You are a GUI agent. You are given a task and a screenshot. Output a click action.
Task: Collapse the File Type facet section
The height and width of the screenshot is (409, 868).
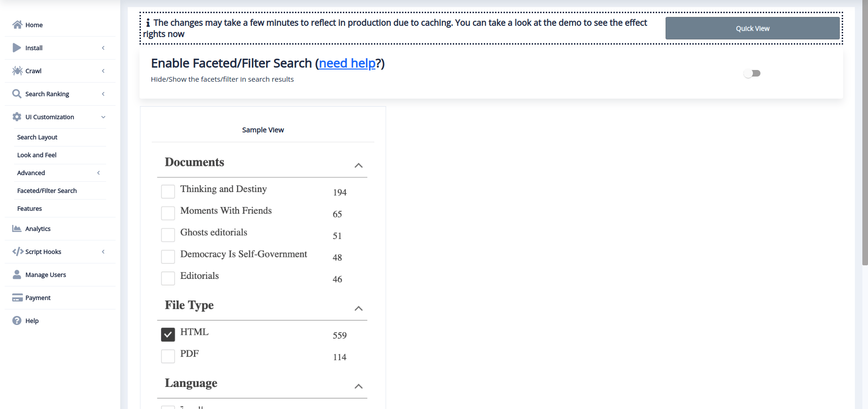[358, 309]
